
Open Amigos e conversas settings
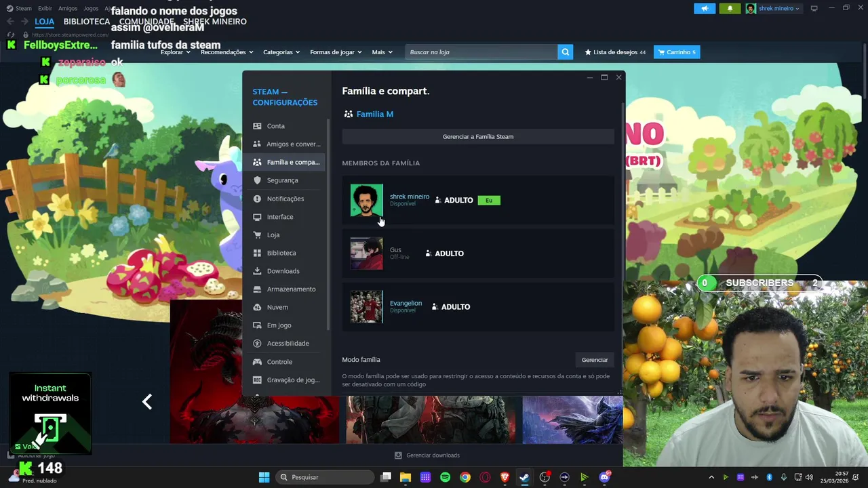click(x=285, y=144)
